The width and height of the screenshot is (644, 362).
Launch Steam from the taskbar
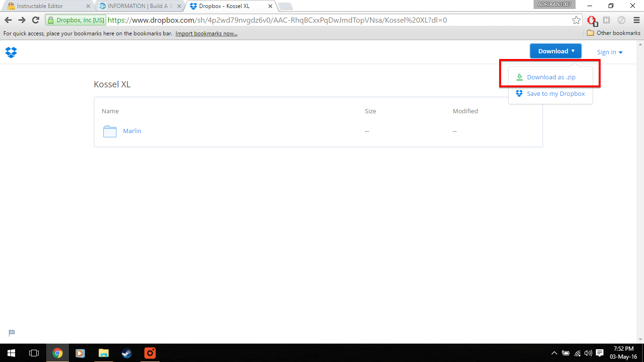(x=126, y=353)
